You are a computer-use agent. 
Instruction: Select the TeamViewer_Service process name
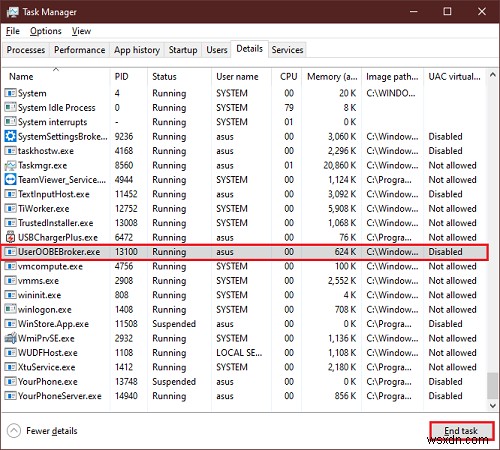click(62, 180)
